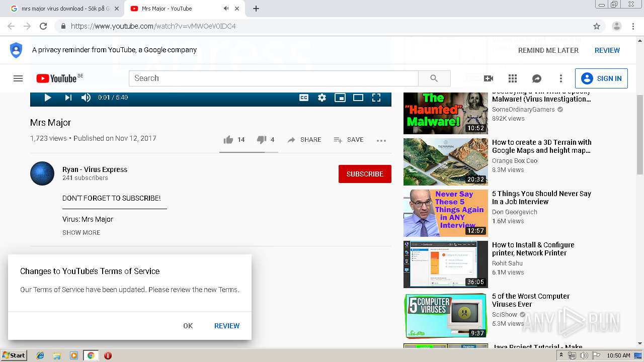Enable the miniplayer mode
The image size is (644, 362).
coord(340,98)
